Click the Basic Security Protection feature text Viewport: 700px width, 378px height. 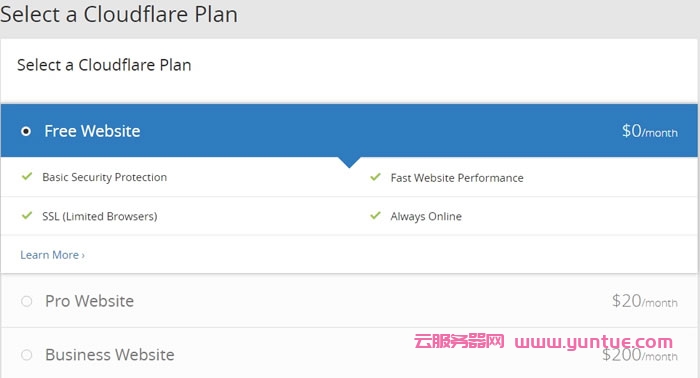(x=104, y=177)
